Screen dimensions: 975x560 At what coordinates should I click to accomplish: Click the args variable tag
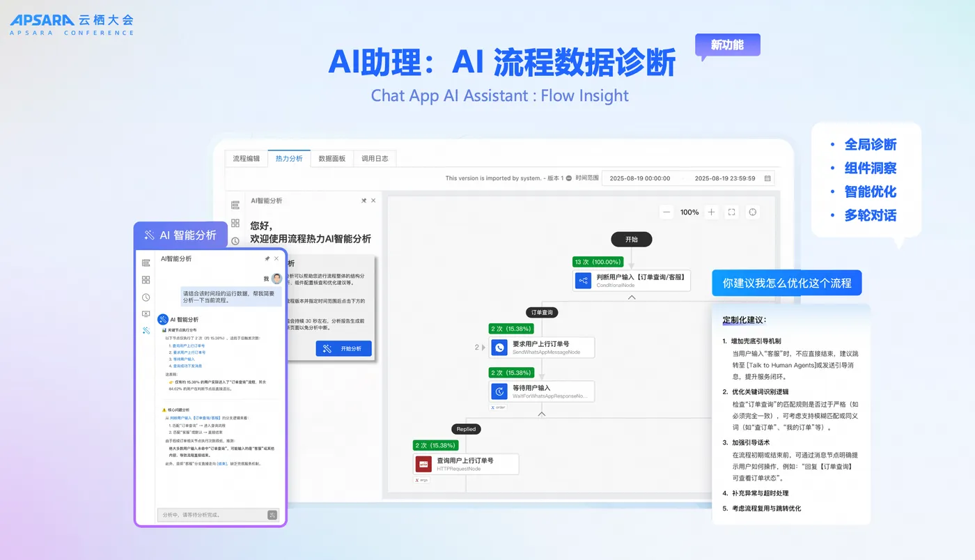click(x=421, y=480)
